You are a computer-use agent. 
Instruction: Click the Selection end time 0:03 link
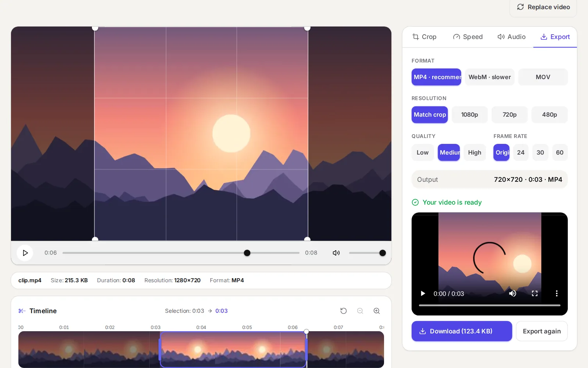click(x=221, y=311)
